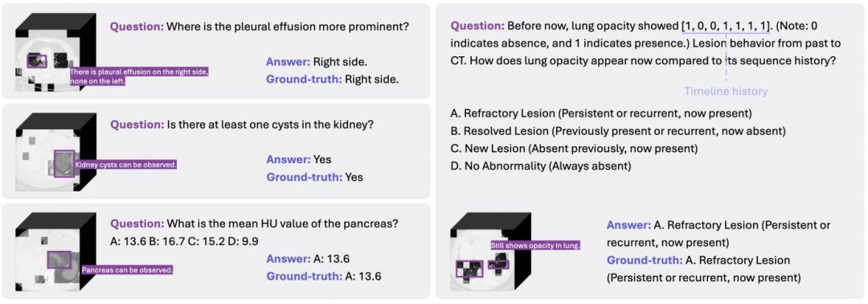
Task: Click the pancreas CT cube thumbnail
Action: [56, 252]
